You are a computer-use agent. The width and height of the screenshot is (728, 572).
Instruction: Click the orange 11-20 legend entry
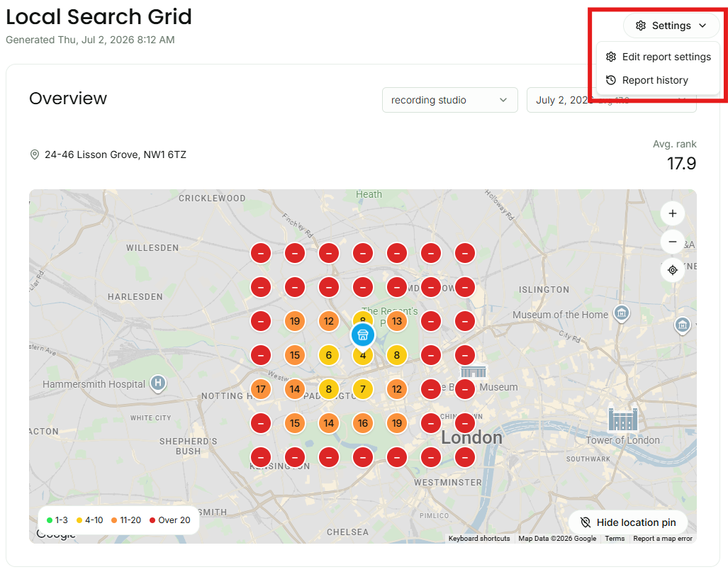[126, 520]
